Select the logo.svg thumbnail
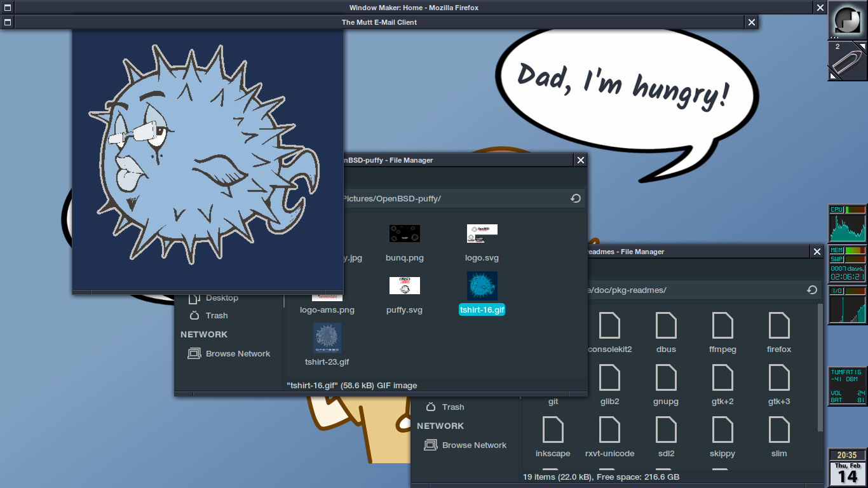 tap(482, 234)
